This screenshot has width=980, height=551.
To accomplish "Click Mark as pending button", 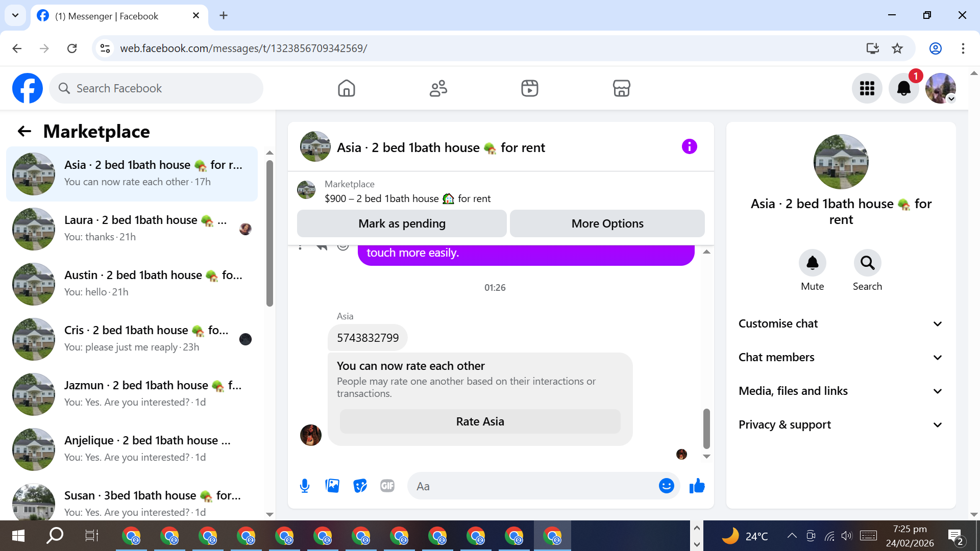I will 402,223.
